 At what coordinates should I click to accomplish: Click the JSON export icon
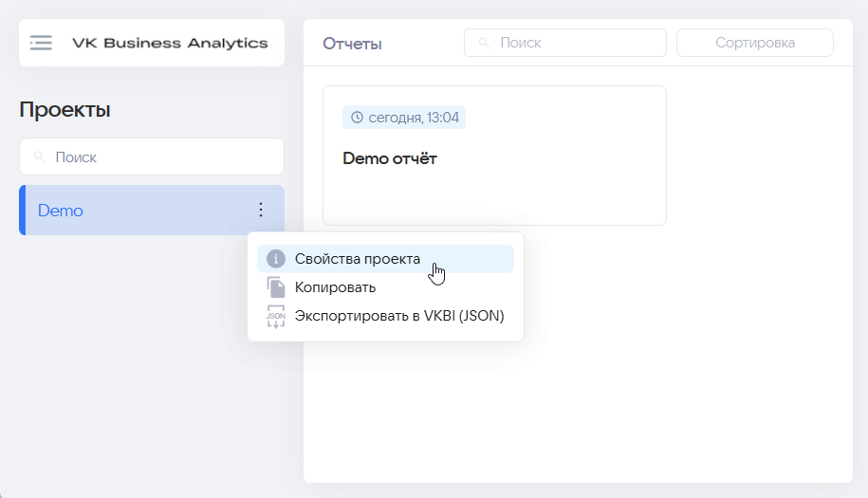276,316
